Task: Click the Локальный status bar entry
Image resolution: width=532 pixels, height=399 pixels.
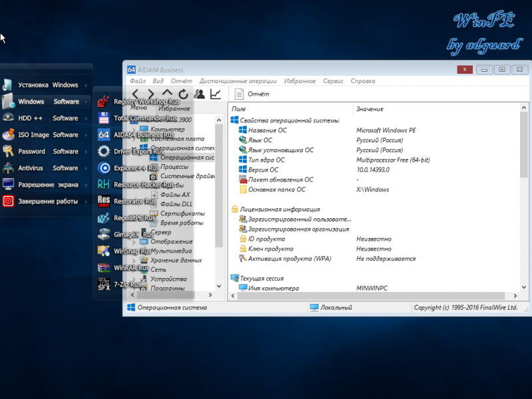Action: pyautogui.click(x=331, y=307)
